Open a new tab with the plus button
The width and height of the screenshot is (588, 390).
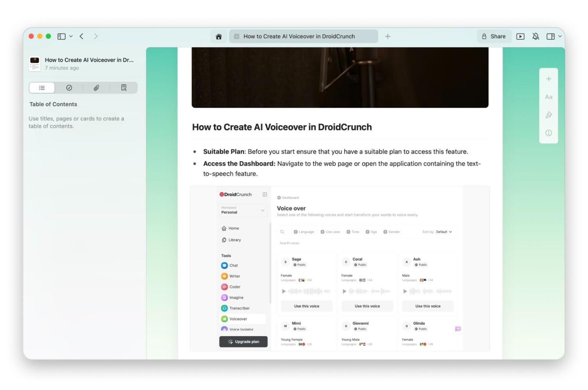[387, 37]
